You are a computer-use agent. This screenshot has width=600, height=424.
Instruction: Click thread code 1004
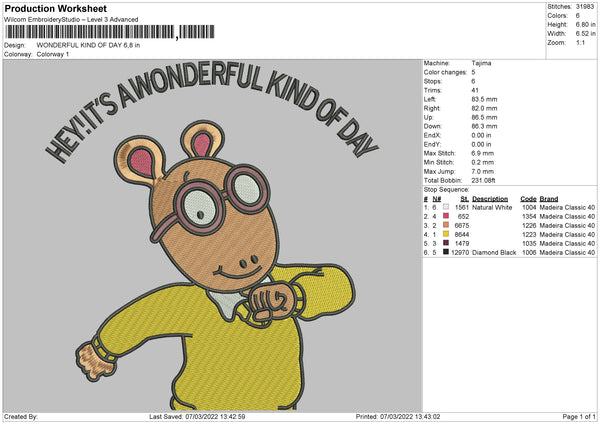point(529,207)
